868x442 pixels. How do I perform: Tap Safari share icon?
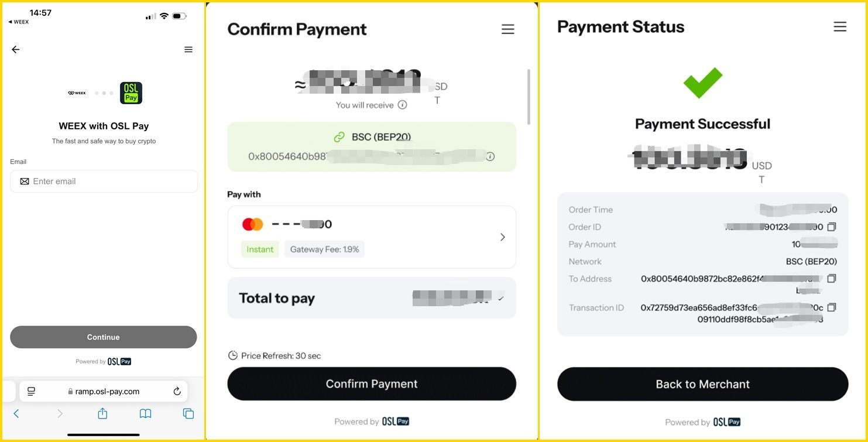coord(102,413)
